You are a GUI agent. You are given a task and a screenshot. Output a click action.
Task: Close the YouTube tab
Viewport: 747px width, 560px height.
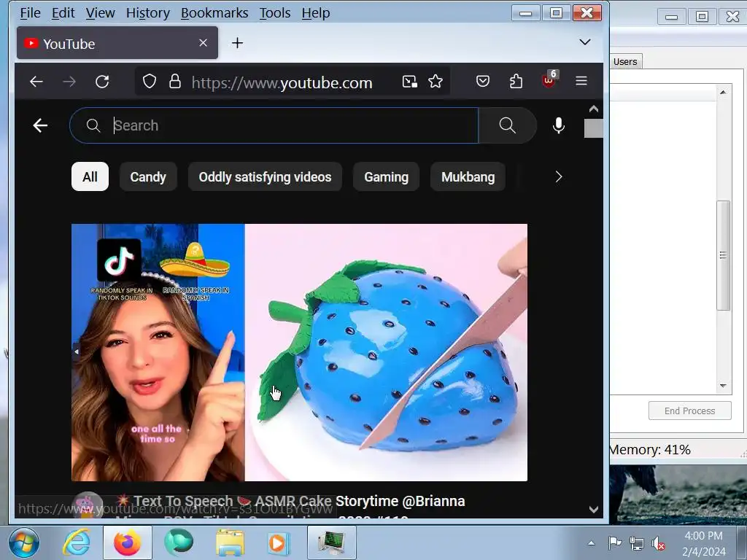pos(203,43)
